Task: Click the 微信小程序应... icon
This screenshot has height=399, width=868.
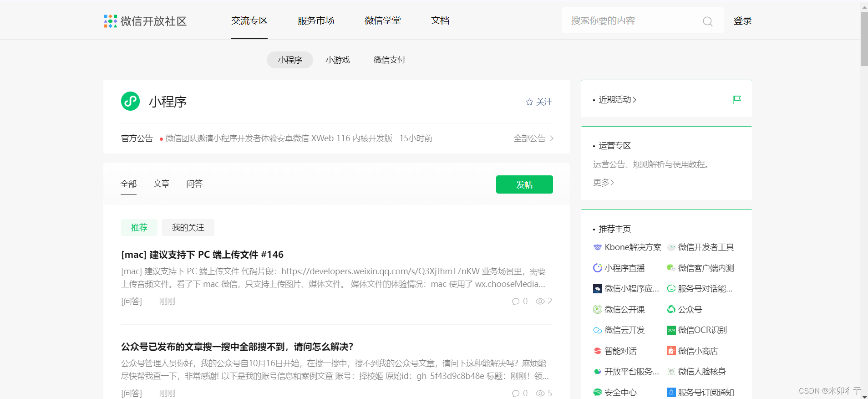Action: pos(598,289)
